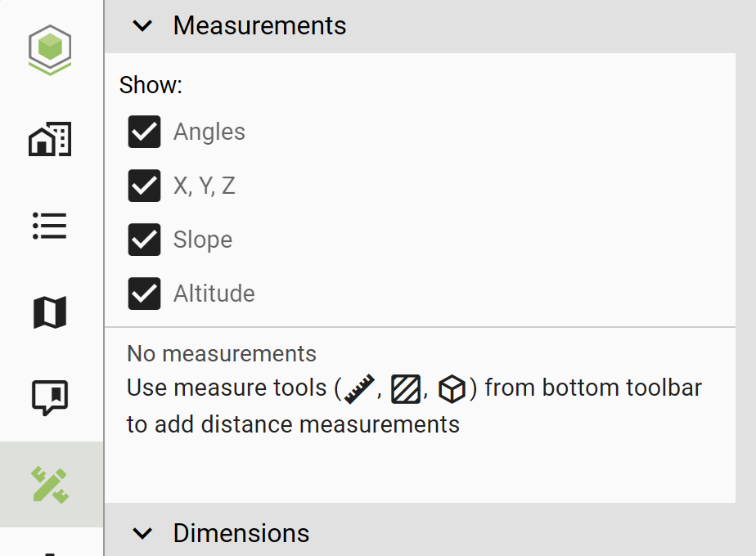Click the No measurements message
756x556 pixels.
pos(221,354)
